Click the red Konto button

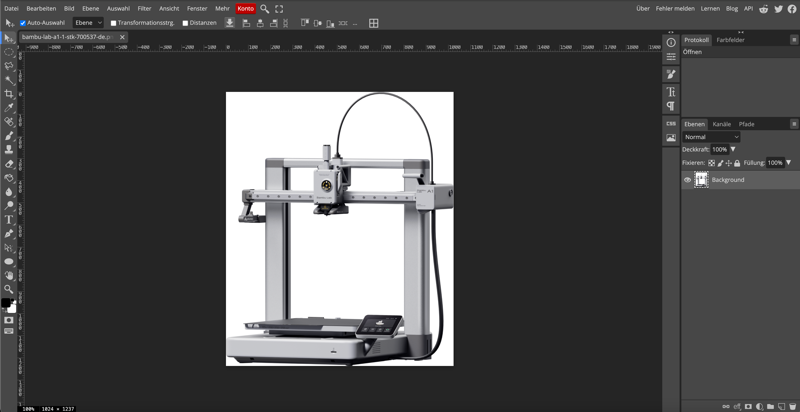tap(246, 8)
